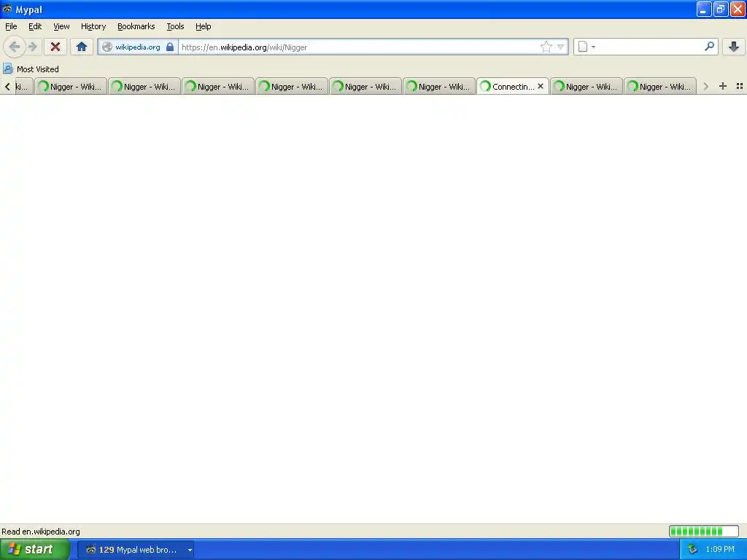Bookmark this page with the star icon
Image resolution: width=747 pixels, height=560 pixels.
pos(546,47)
